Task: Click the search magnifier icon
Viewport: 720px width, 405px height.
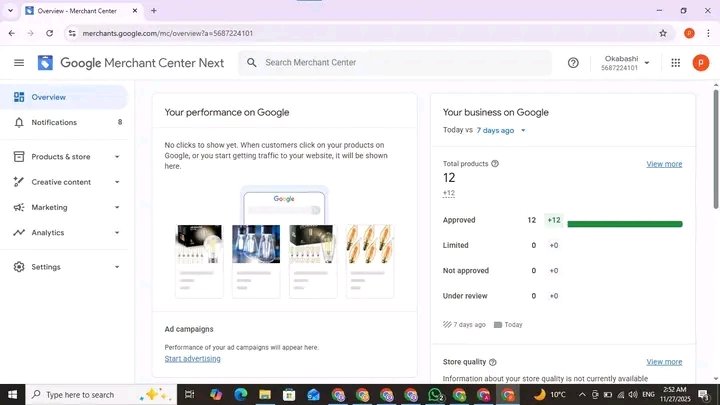Action: coord(252,62)
